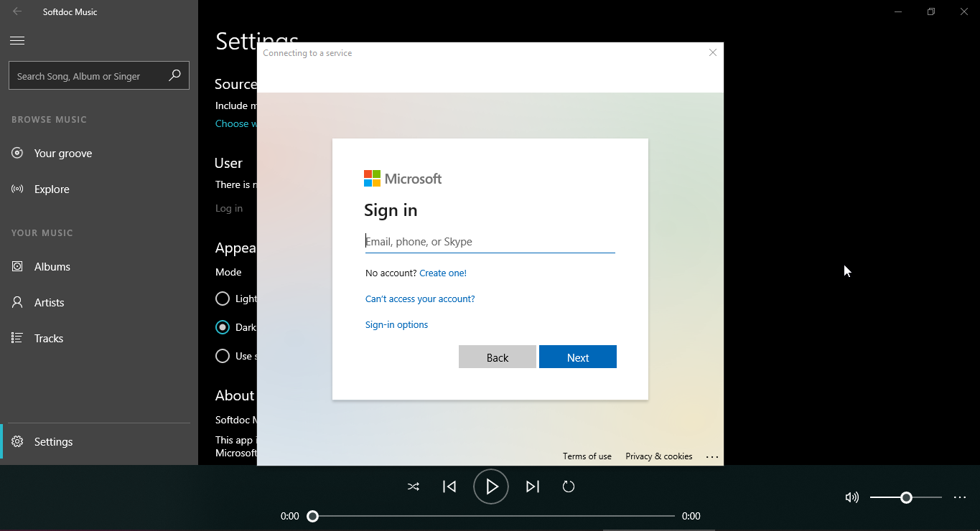Select the Light mode radio button

223,299
